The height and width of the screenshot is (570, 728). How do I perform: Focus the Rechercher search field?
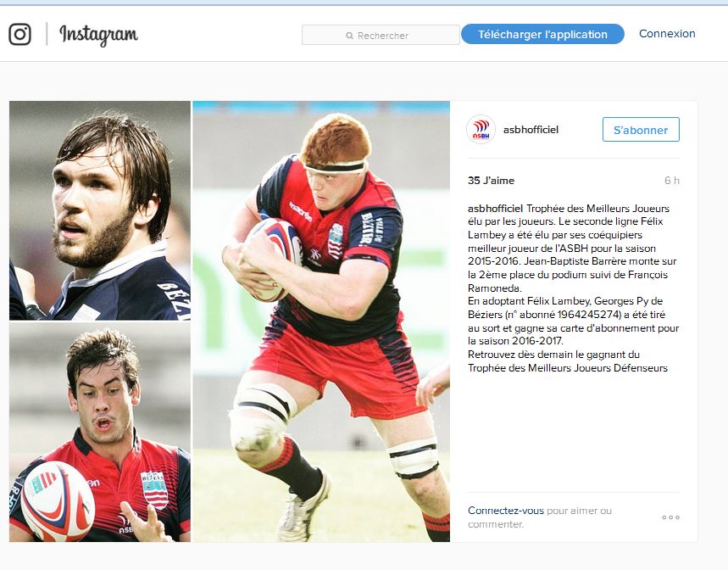381,35
